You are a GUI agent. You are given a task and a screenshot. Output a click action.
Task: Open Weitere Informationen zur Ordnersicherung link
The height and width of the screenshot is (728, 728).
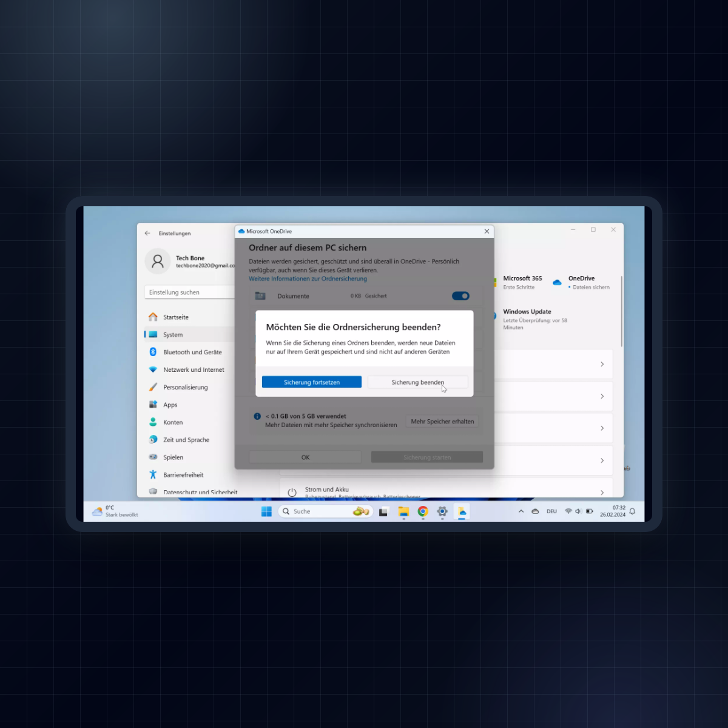(x=308, y=279)
